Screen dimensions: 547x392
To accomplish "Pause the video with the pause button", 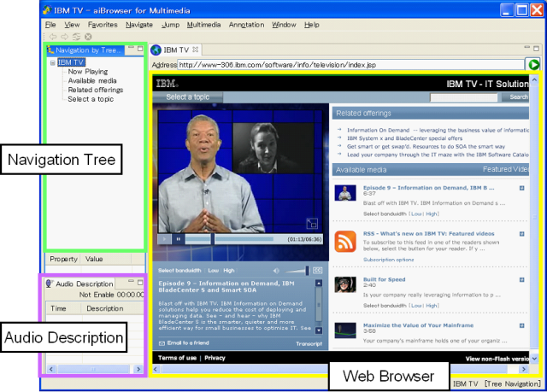I will (179, 239).
